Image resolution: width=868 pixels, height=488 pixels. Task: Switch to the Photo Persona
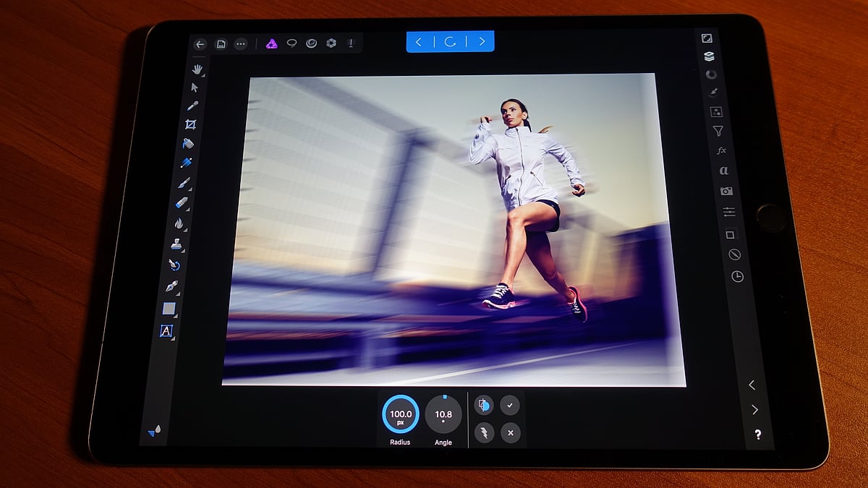(272, 43)
